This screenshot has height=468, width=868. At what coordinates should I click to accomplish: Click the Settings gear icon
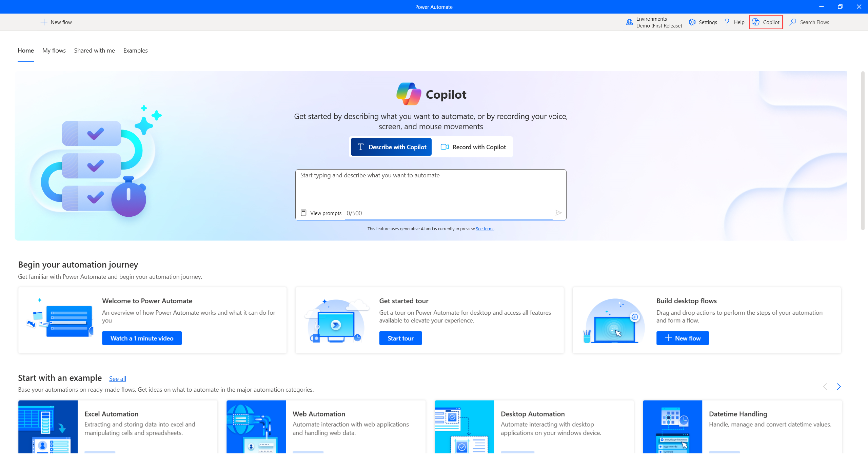coord(691,22)
